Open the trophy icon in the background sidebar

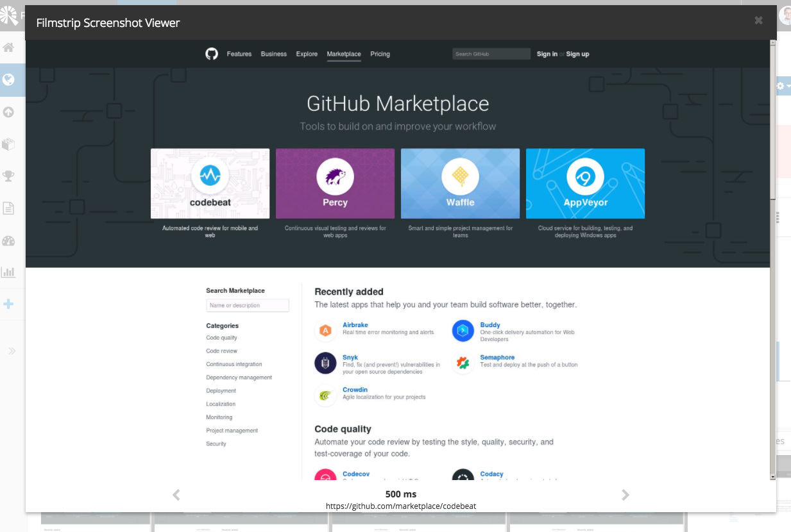8,176
